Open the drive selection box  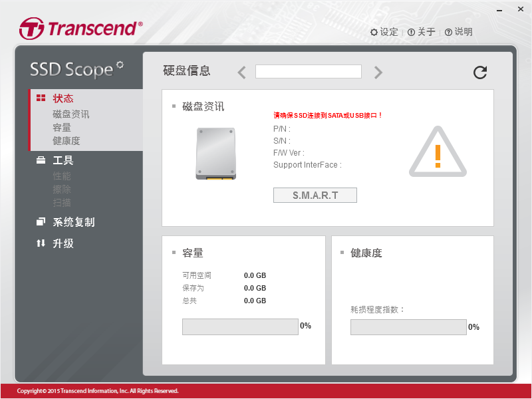(309, 71)
